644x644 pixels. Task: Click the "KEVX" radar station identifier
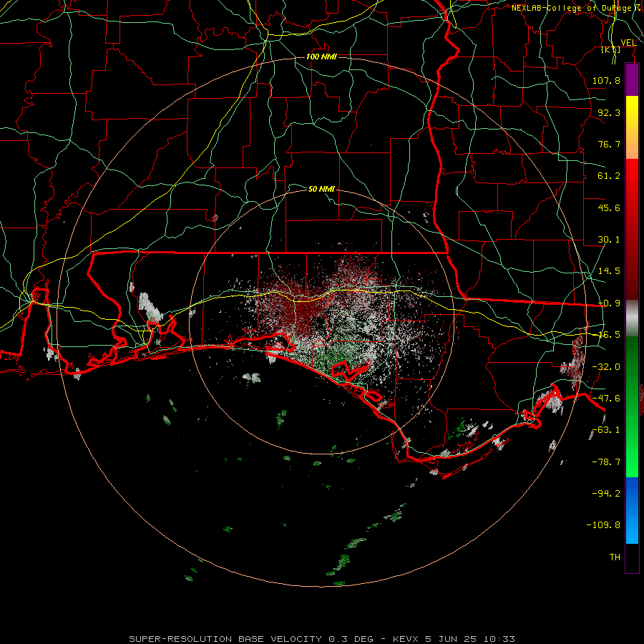click(x=406, y=639)
